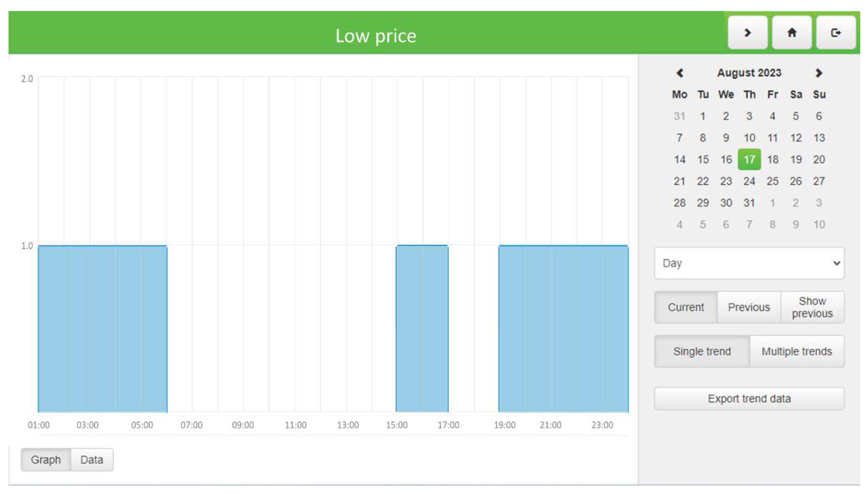Click the blue bar near 21:00
This screenshot has height=494, width=868.
pos(551,329)
